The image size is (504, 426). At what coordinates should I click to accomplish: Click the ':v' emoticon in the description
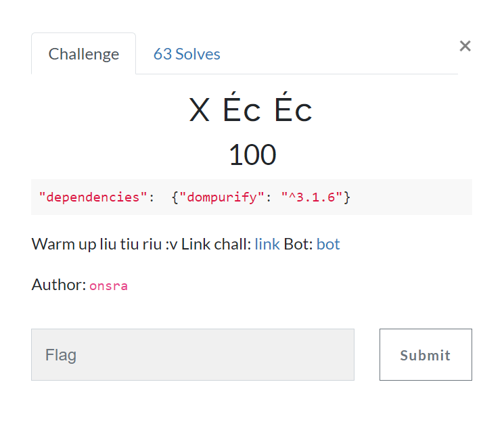click(x=171, y=244)
